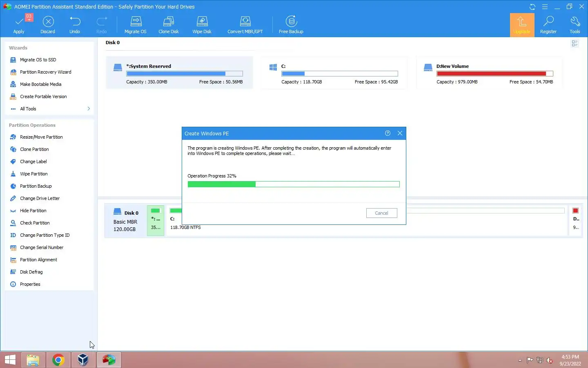Undo the last operation

[x=75, y=25]
